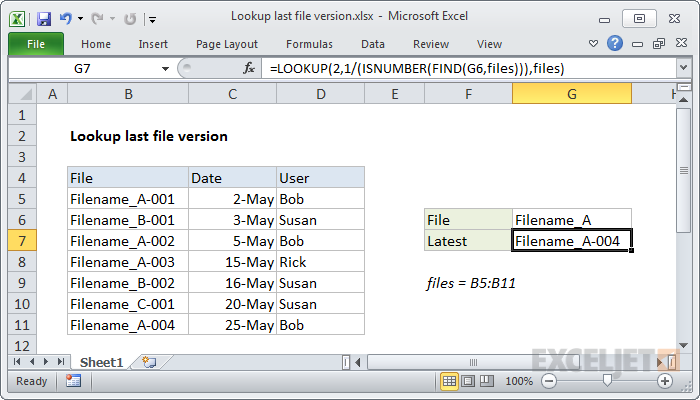Save the workbook with the floppy disk icon
Viewport: 700px width, 400px height.
pos(44,19)
